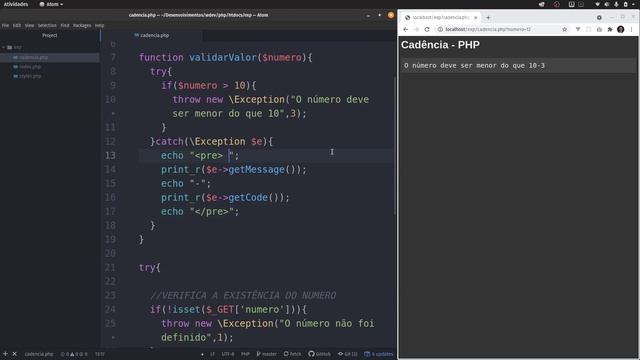Click the X icon in Atom status bar
This screenshot has height=360, width=640.
click(x=14, y=354)
